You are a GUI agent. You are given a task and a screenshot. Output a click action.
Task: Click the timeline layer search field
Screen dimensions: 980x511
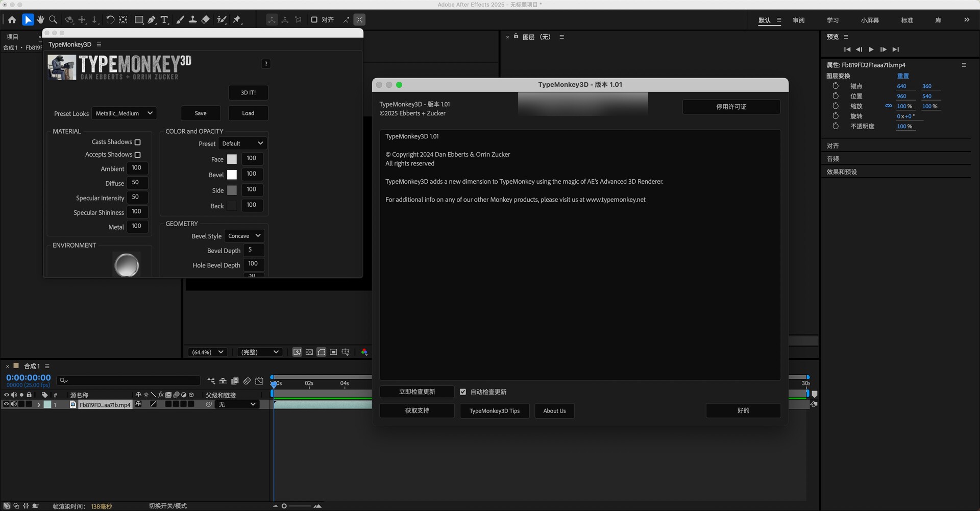(x=129, y=381)
